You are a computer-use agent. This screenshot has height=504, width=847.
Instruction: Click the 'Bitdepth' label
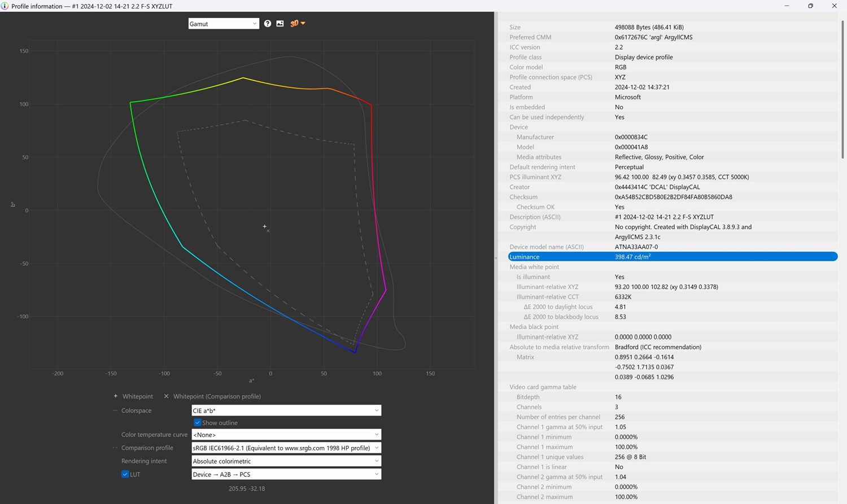point(528,397)
